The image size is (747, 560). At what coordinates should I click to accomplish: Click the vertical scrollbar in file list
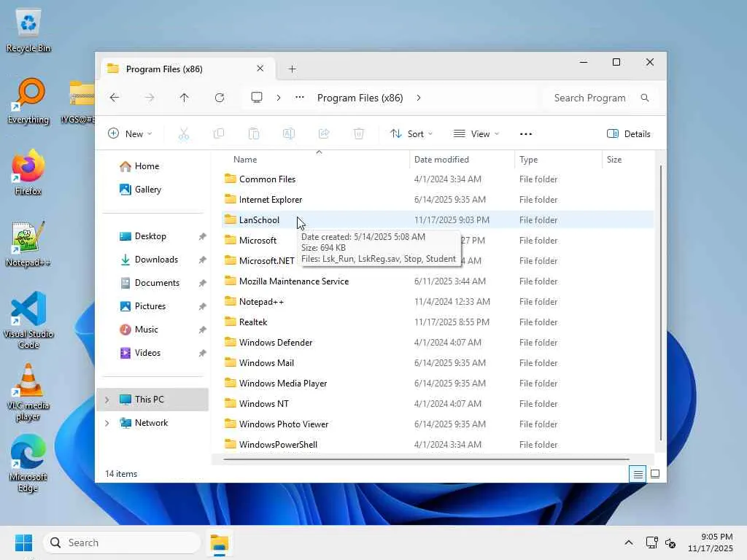[x=660, y=303]
